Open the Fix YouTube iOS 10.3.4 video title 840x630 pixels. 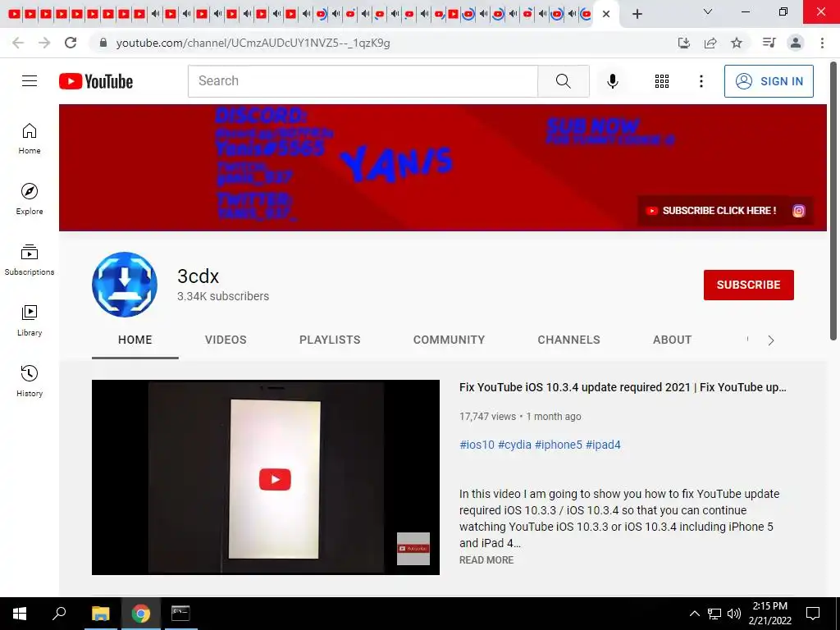coord(623,387)
